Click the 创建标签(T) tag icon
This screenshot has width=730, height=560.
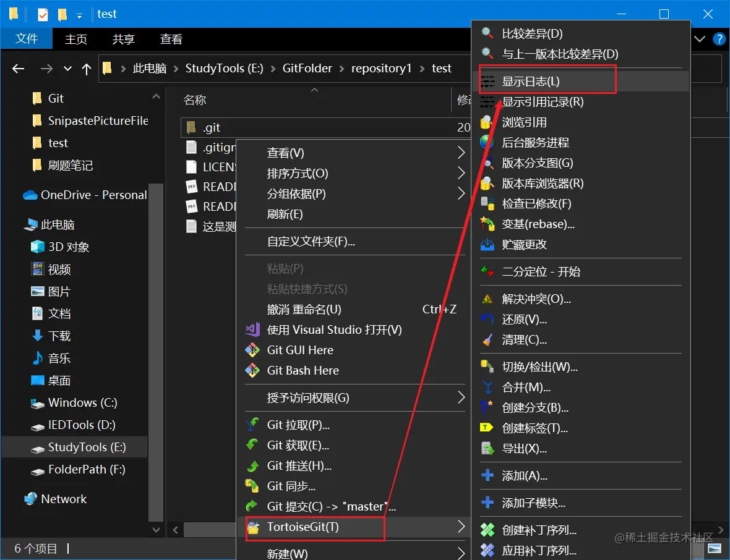tap(487, 428)
